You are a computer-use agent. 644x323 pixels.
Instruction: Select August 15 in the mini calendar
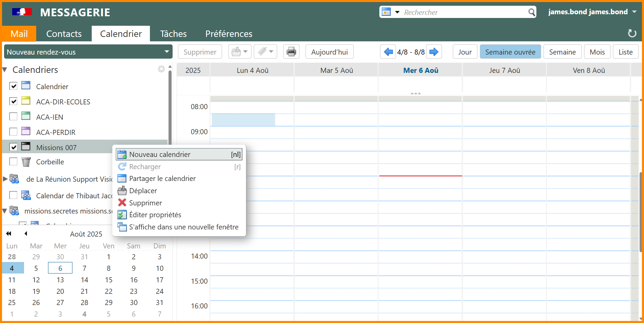pyautogui.click(x=109, y=280)
